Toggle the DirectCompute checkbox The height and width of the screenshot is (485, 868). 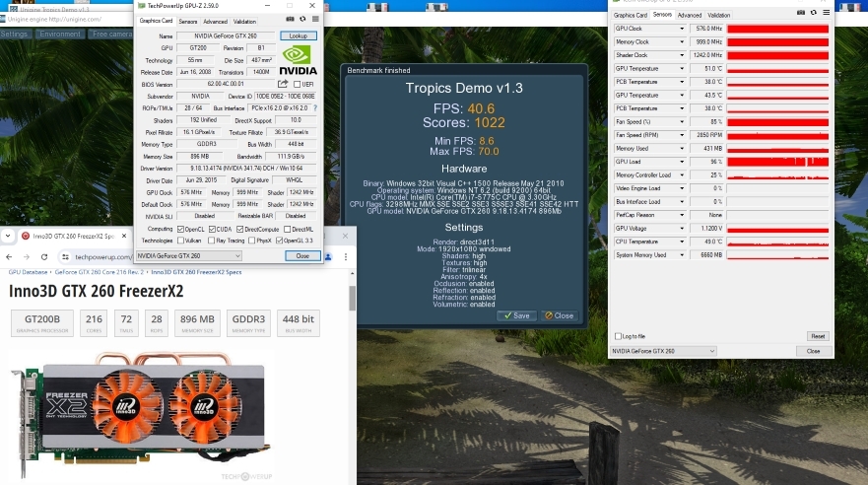pyautogui.click(x=239, y=229)
